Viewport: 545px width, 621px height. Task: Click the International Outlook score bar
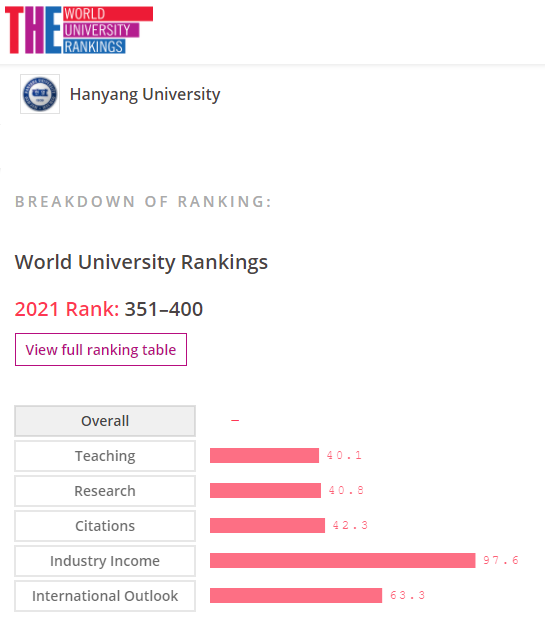[x=296, y=595]
